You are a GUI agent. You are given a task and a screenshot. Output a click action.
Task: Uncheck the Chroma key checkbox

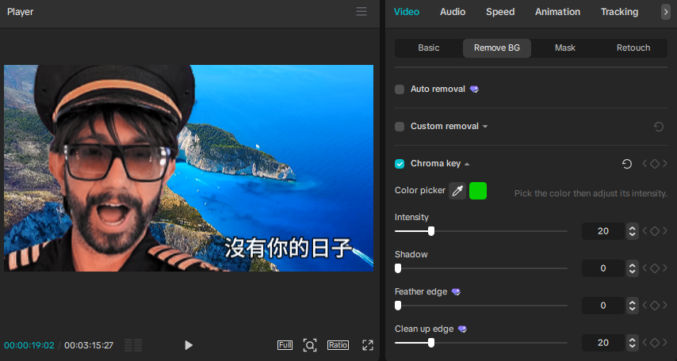(399, 164)
